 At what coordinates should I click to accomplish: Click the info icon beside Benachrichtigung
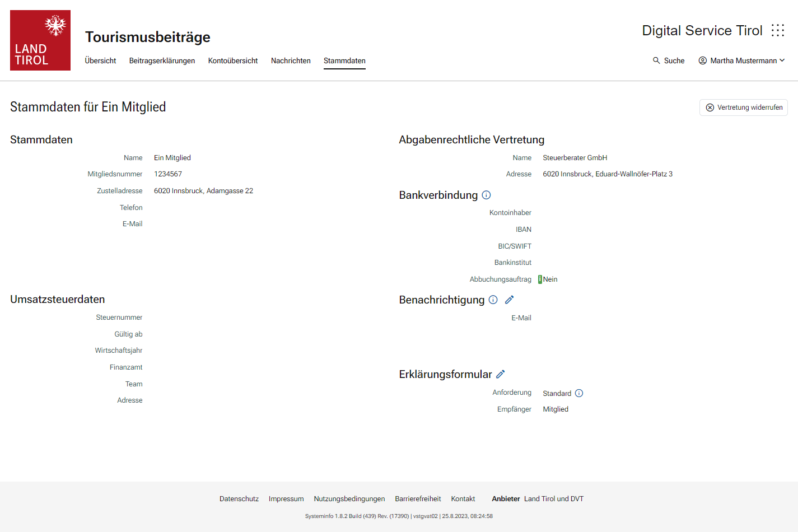pyautogui.click(x=493, y=300)
